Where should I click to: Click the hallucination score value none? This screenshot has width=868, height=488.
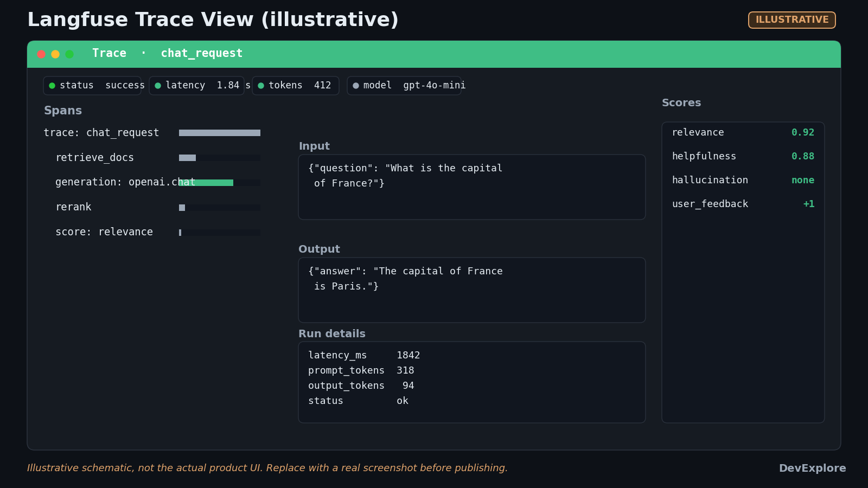pos(803,180)
